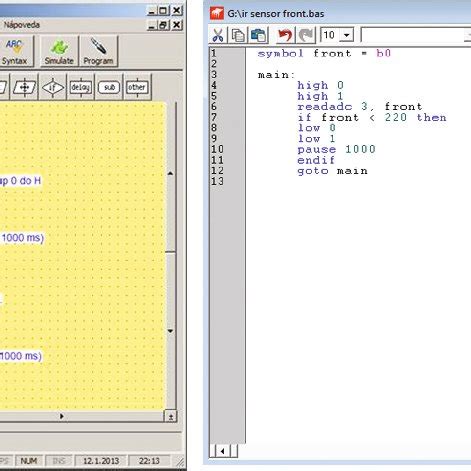The width and height of the screenshot is (471, 471).
Task: Select the 'delay' flowchart block
Action: [x=81, y=88]
